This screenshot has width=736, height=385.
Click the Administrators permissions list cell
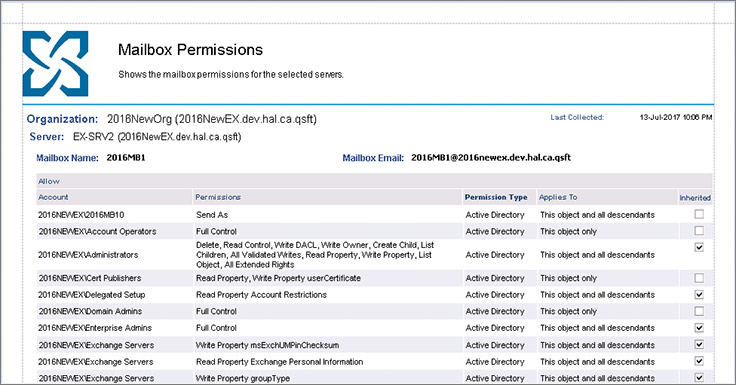tap(315, 255)
